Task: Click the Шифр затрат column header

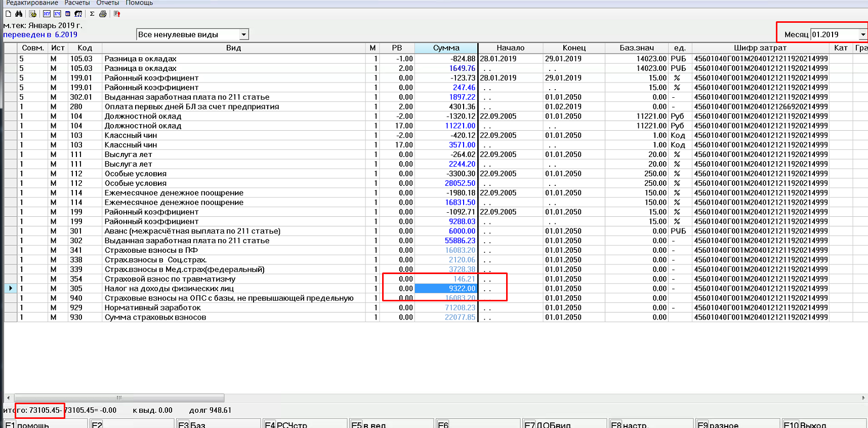Action: coord(760,48)
